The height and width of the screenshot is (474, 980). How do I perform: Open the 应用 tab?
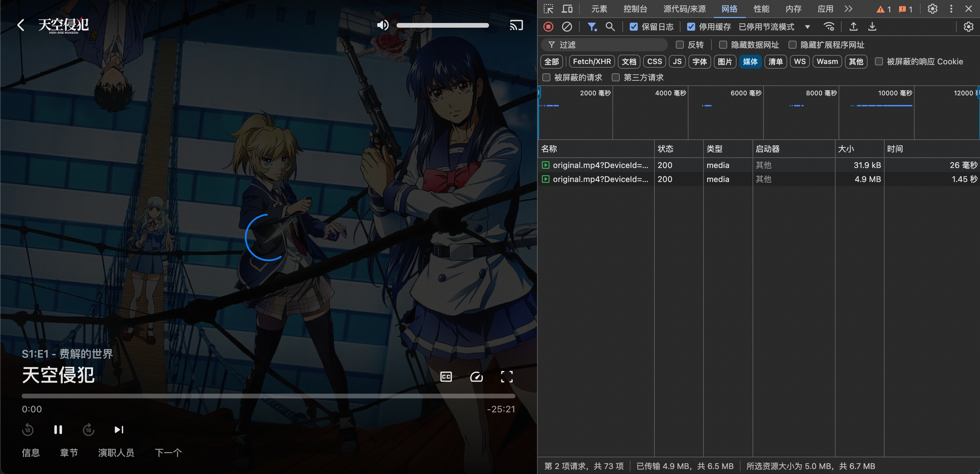(x=825, y=9)
